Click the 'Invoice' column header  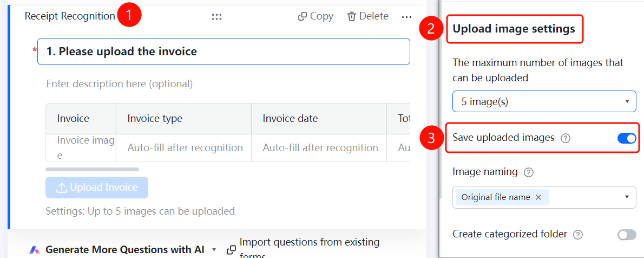(81, 119)
